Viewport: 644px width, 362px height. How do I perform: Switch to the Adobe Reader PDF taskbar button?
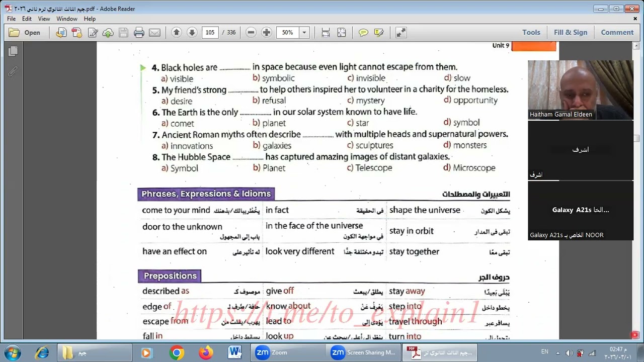[x=440, y=352]
